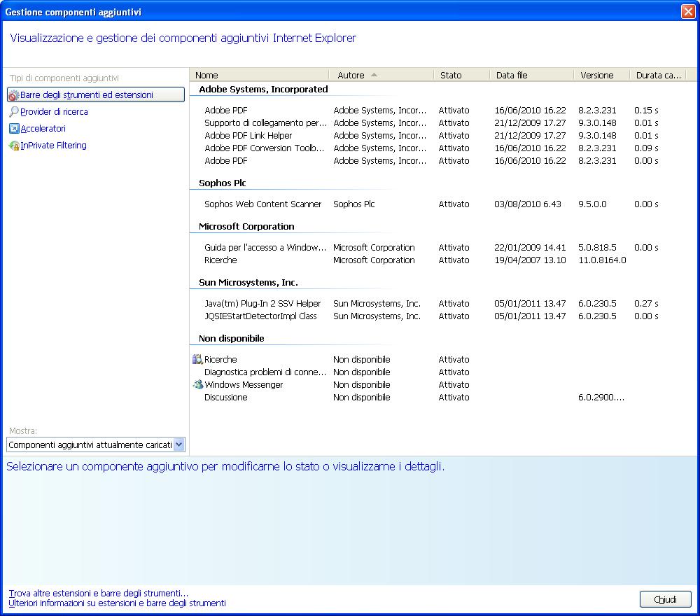
Task: Click the Trova altre estensioni link
Action: (x=94, y=593)
